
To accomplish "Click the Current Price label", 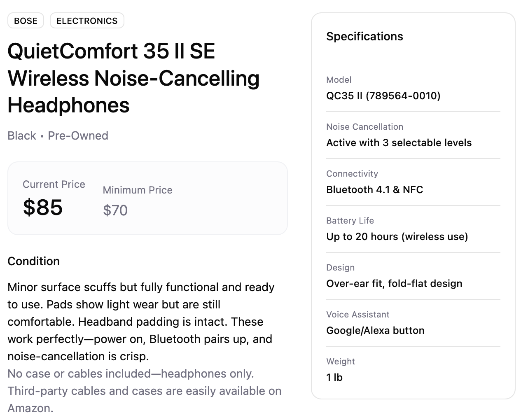I will point(54,184).
